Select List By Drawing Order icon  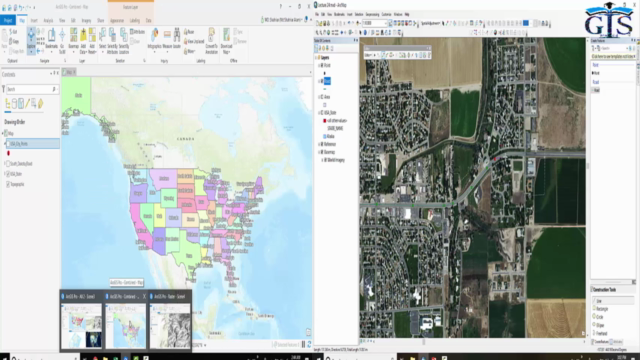coord(7,104)
